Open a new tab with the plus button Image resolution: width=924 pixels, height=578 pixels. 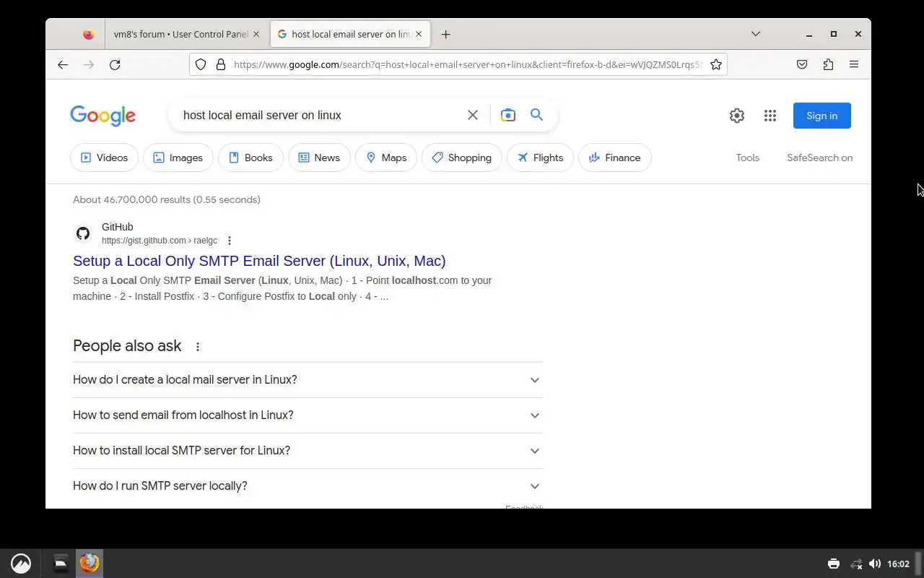pos(445,34)
